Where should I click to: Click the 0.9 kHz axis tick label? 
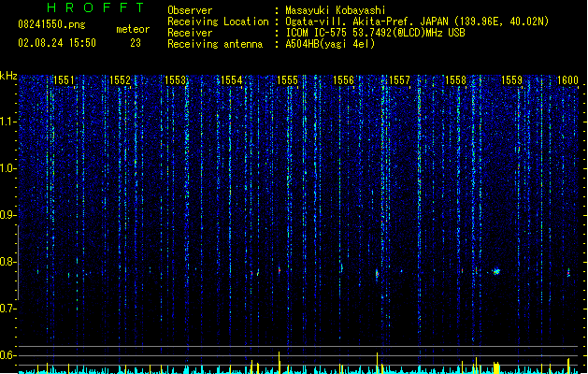[x=8, y=215]
